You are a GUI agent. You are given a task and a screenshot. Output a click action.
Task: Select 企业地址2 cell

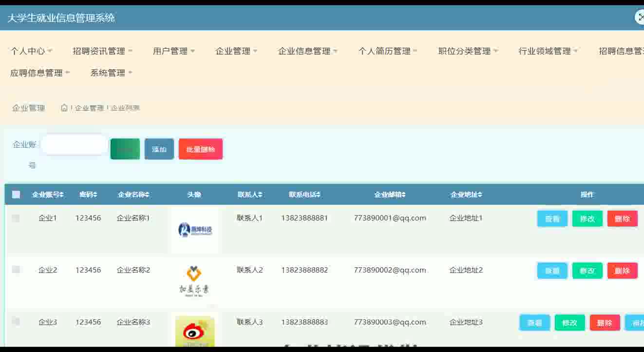click(466, 270)
